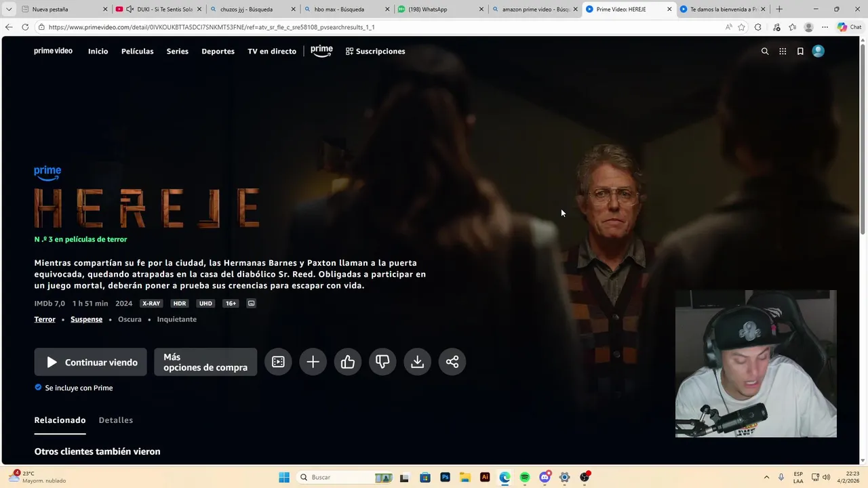This screenshot has width=868, height=488.
Task: Click the search magnifier in Prime Video header
Action: pos(765,52)
